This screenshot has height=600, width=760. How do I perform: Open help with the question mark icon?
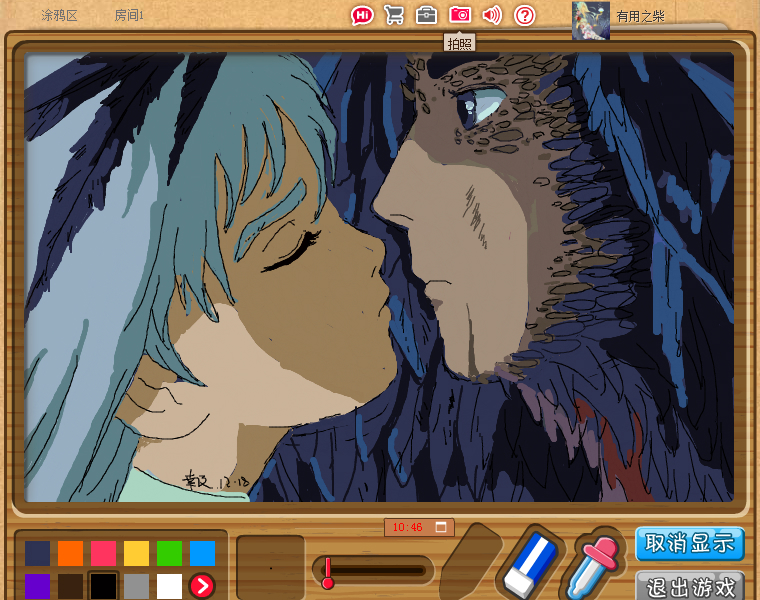click(x=524, y=16)
